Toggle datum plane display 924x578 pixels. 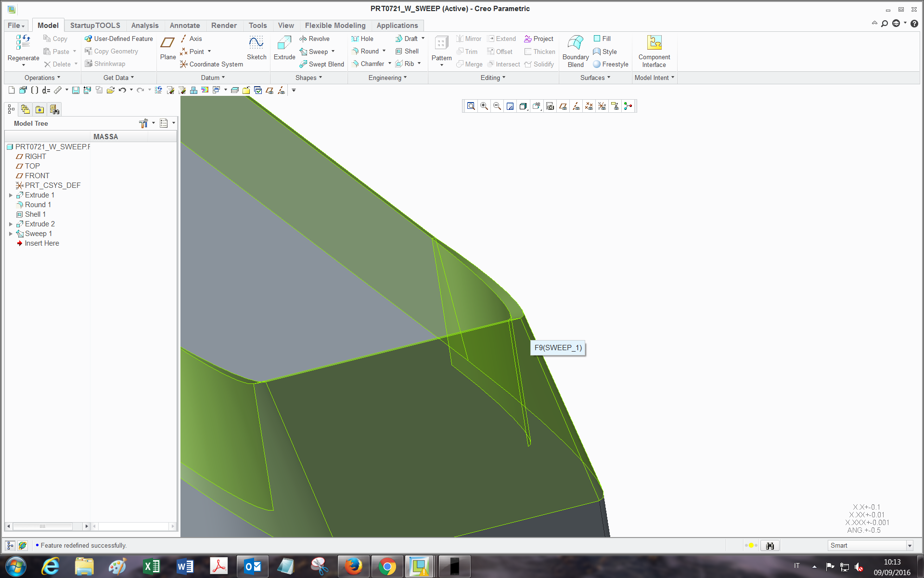click(563, 106)
